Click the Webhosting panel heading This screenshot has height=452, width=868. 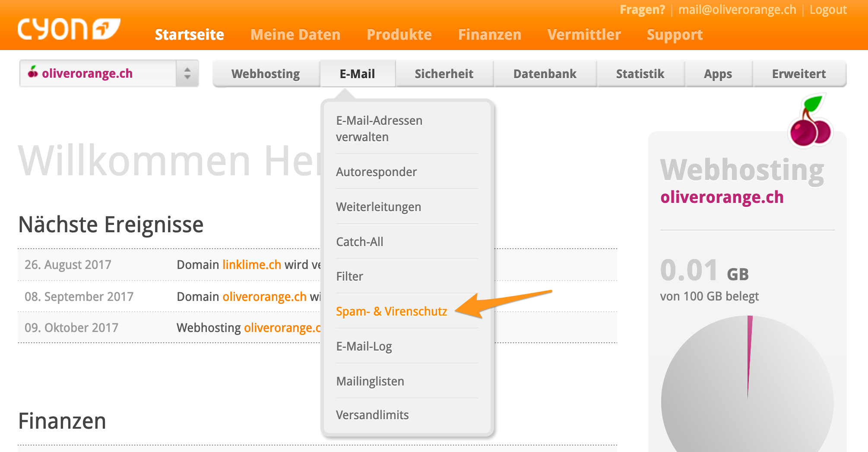742,170
